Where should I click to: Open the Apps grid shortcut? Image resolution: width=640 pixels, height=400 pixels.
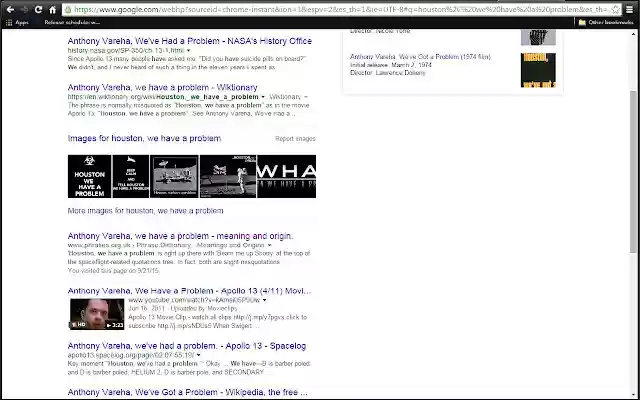click(x=17, y=22)
